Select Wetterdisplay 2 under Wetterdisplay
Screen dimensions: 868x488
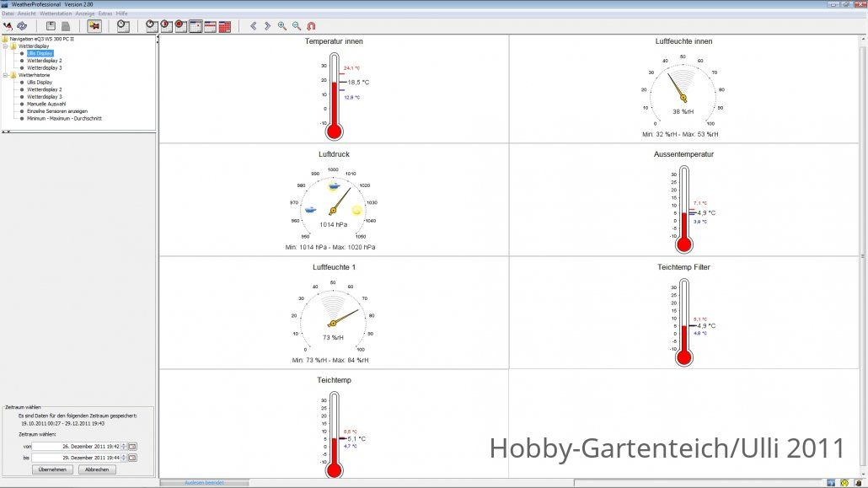(x=45, y=61)
